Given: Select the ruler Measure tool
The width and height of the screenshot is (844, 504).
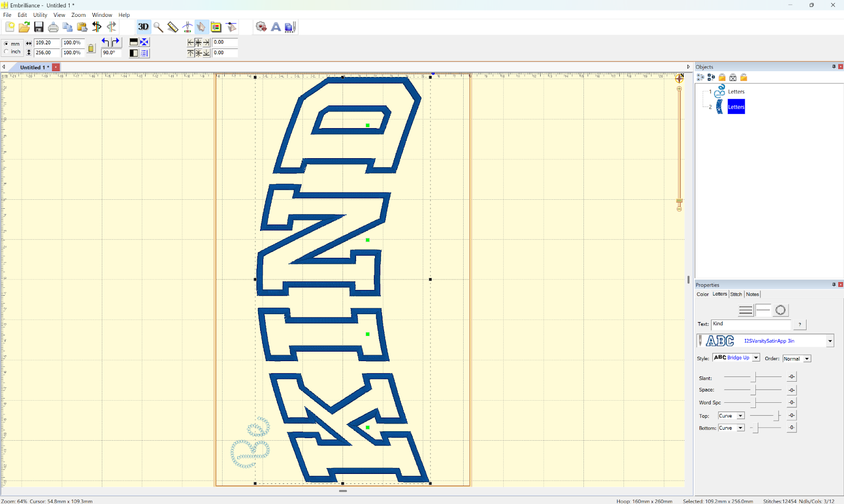Looking at the screenshot, I should pyautogui.click(x=172, y=27).
